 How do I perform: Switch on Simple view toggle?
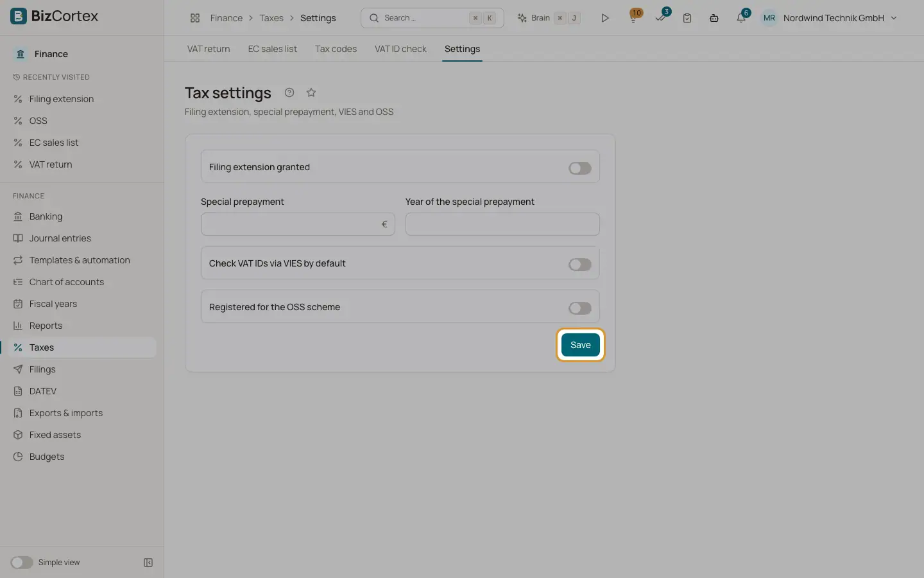[22, 563]
